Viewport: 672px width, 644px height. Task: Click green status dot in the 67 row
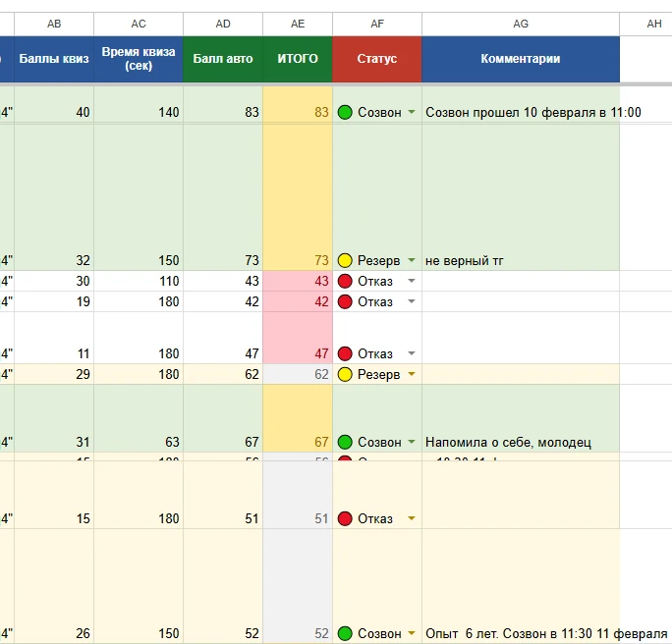[x=345, y=442]
